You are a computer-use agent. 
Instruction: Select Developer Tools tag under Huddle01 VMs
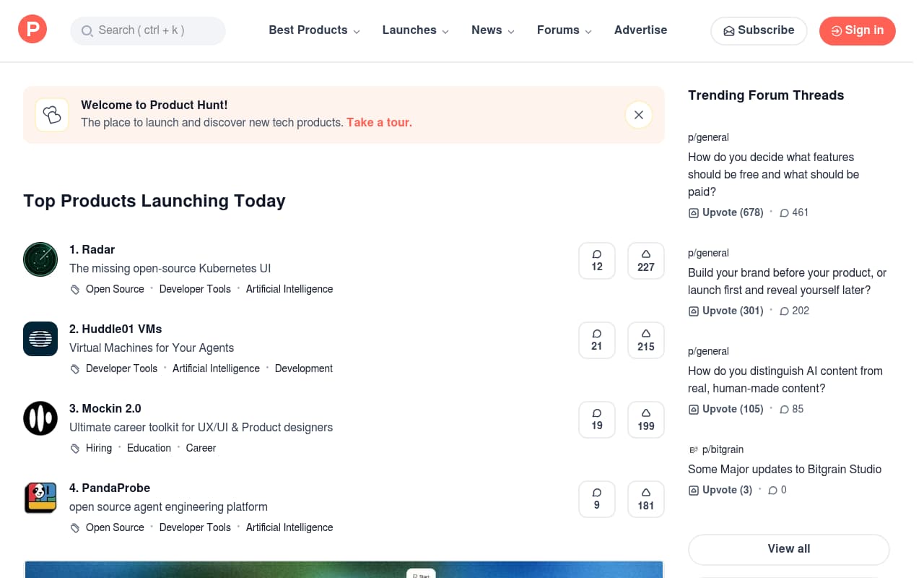(121, 368)
